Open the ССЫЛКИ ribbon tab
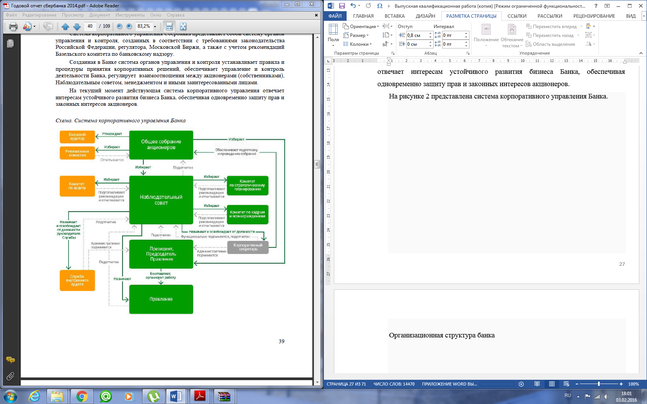647x404 pixels. click(x=516, y=16)
